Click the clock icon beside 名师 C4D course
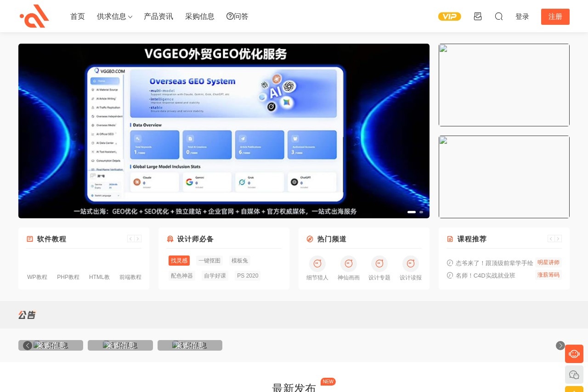 click(x=450, y=275)
